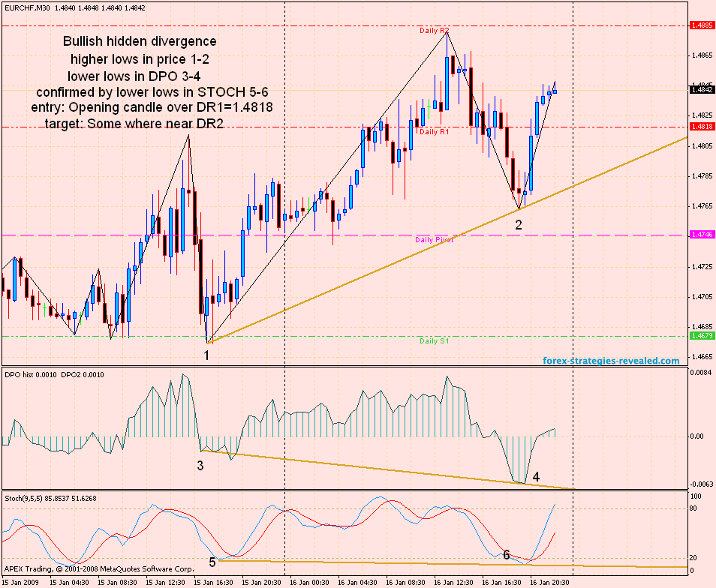Click the red 1.4818 price-axis tag
716x588 pixels.
(x=702, y=127)
